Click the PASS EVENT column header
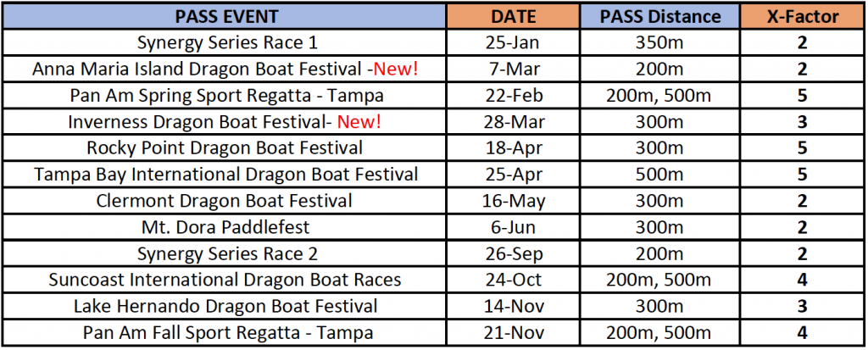 (226, 16)
